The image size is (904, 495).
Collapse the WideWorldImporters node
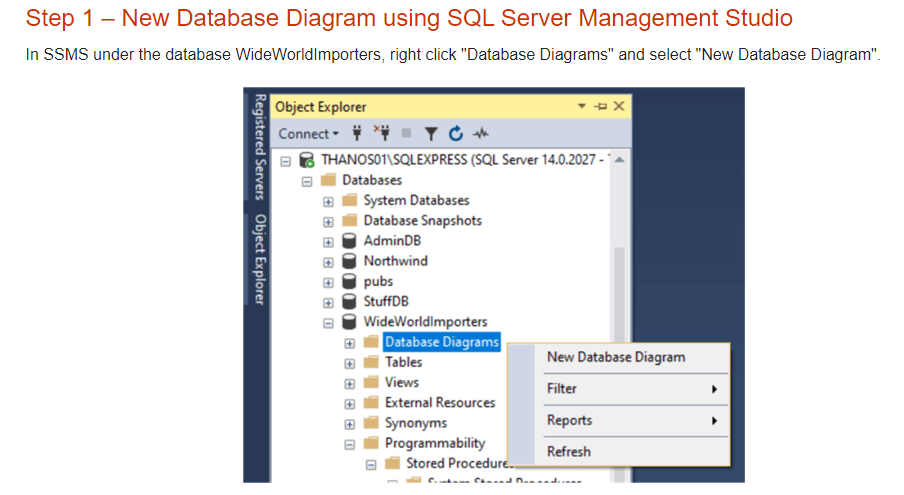[x=328, y=323]
